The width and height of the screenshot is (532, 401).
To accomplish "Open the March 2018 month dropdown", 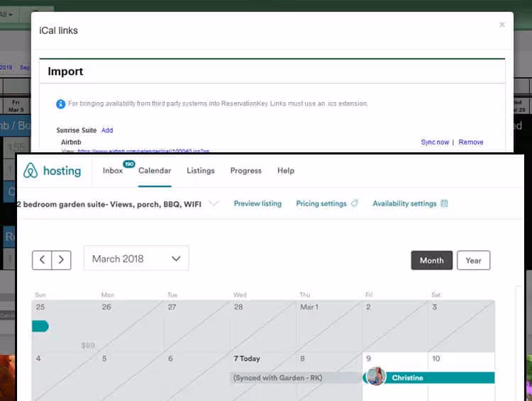I will (136, 259).
